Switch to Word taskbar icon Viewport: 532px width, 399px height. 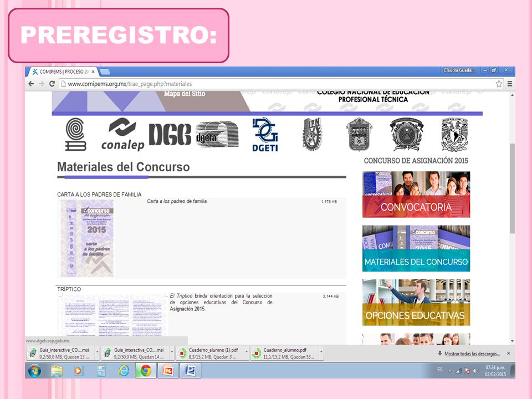pyautogui.click(x=190, y=371)
